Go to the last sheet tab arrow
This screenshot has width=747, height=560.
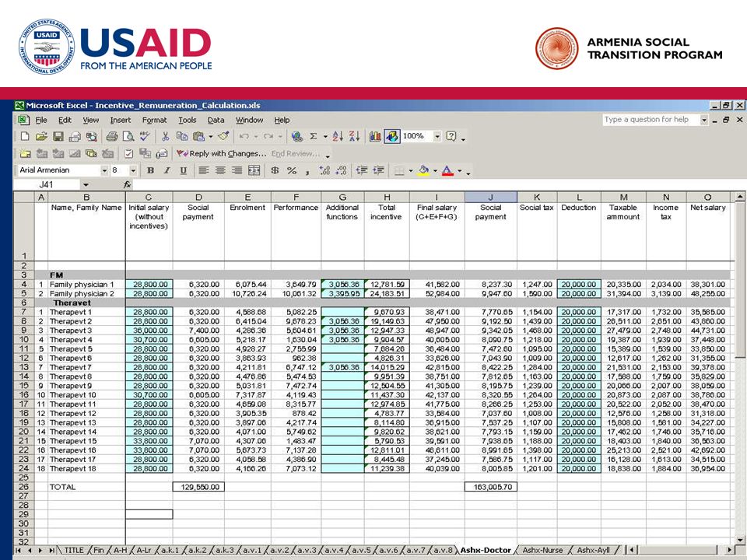point(51,550)
